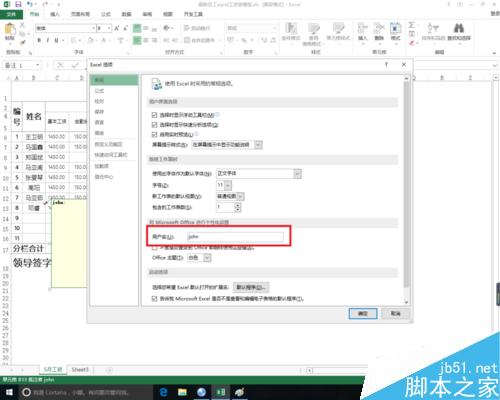Click the Insert cells (插入) ribbon icon
500x400 pixels.
click(x=362, y=29)
